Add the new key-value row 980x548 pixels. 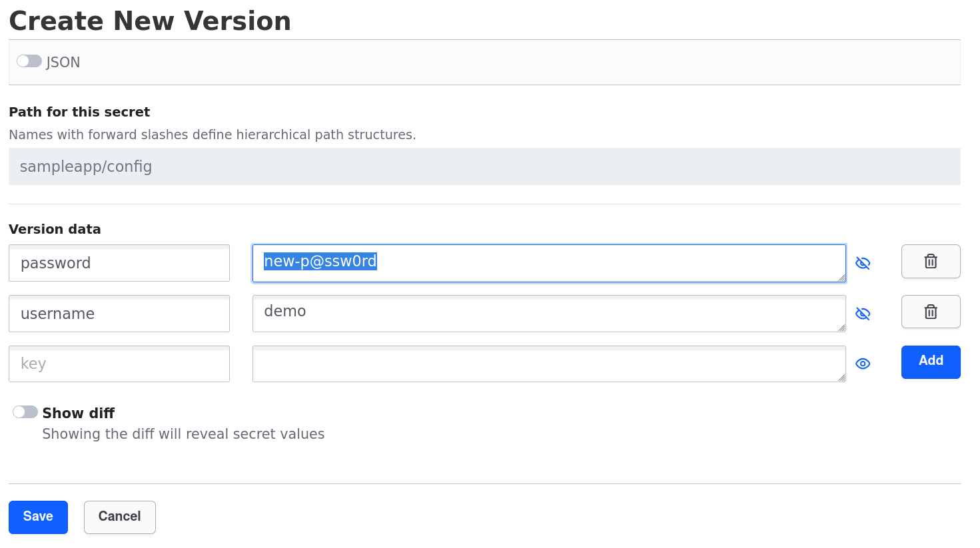(x=931, y=362)
